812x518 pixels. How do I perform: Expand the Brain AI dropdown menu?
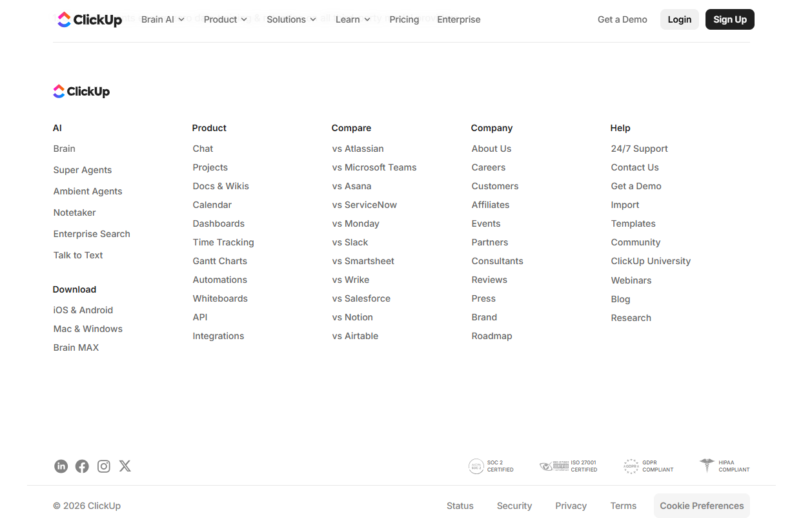163,19
